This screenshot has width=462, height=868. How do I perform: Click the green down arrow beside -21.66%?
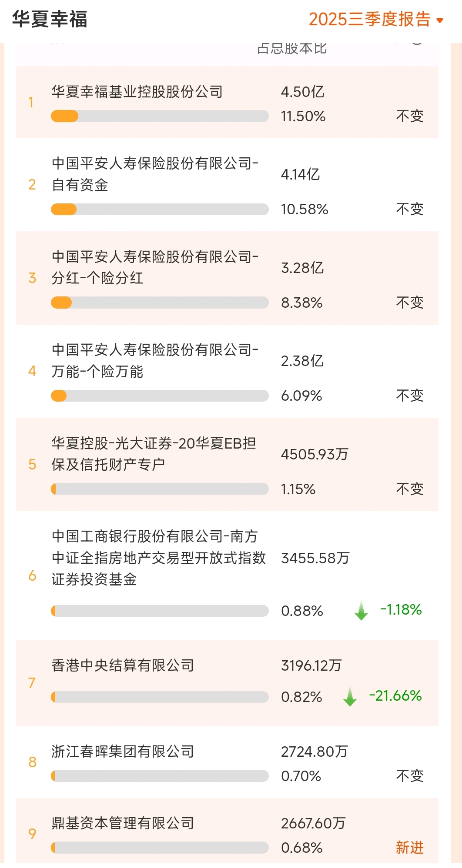click(350, 696)
